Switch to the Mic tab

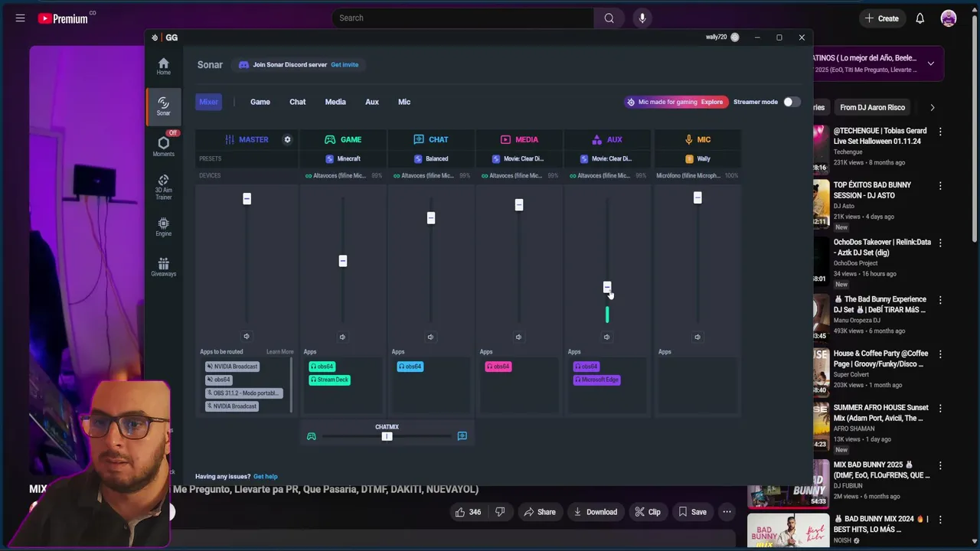[404, 102]
